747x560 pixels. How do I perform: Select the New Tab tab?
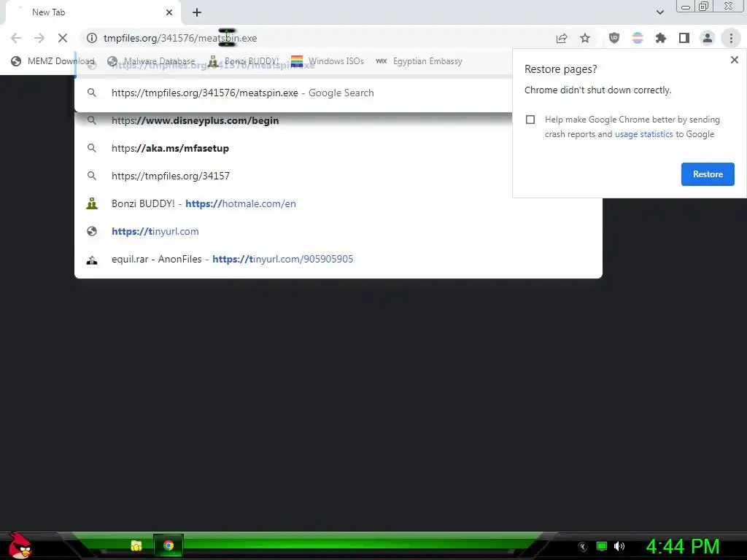coord(93,13)
